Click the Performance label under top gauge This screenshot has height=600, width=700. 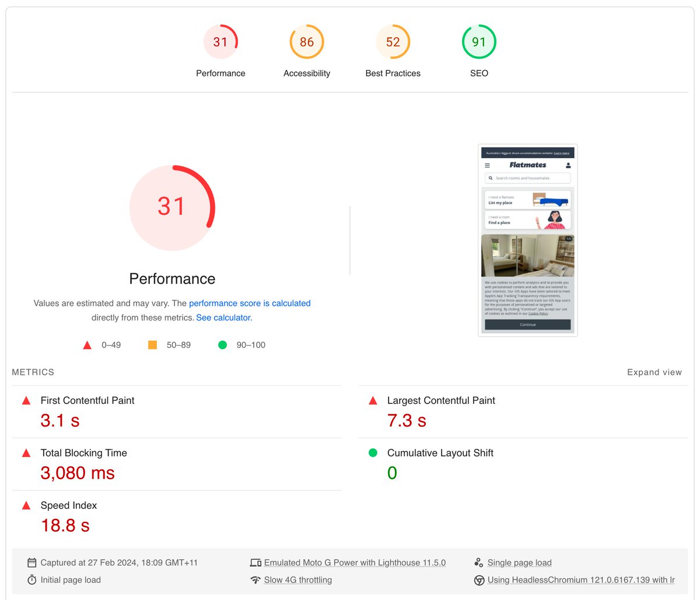(220, 74)
